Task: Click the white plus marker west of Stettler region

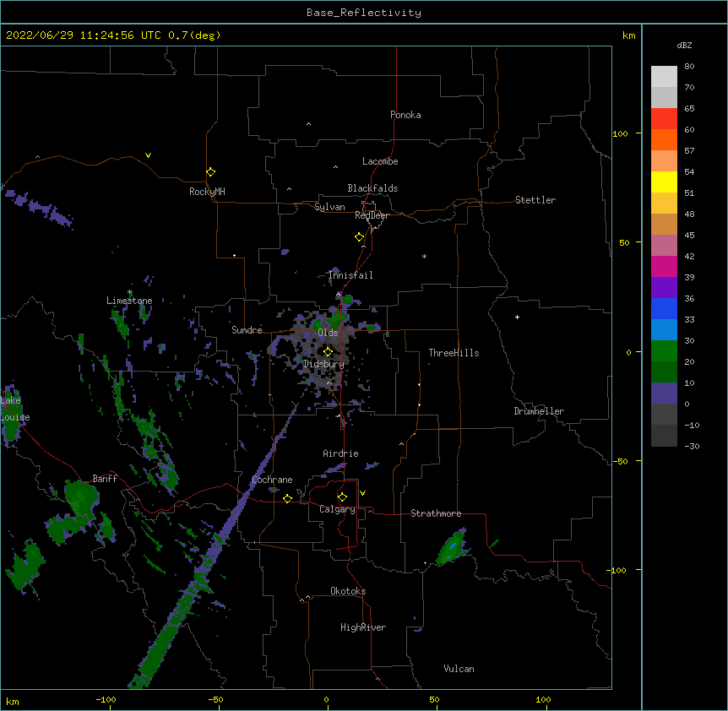Action: pyautogui.click(x=517, y=317)
